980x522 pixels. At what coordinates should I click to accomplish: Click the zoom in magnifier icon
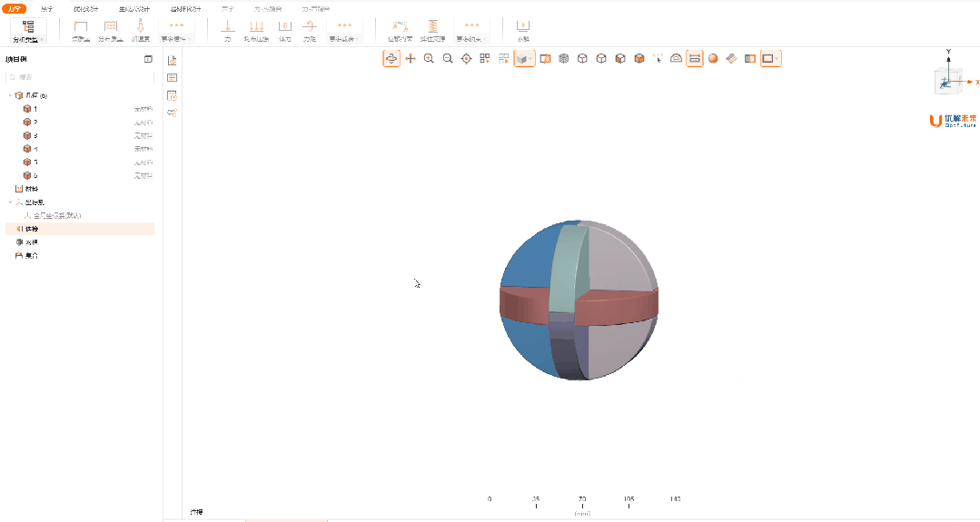click(x=429, y=59)
